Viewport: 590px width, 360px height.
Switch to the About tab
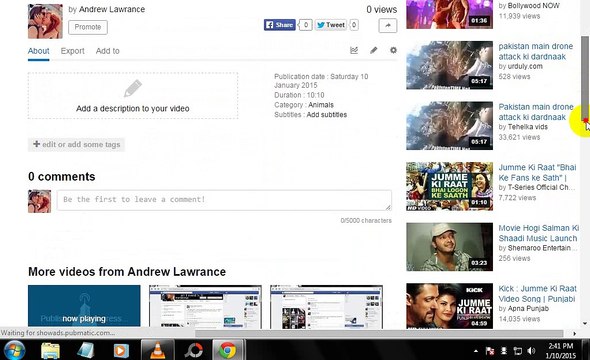click(x=38, y=51)
